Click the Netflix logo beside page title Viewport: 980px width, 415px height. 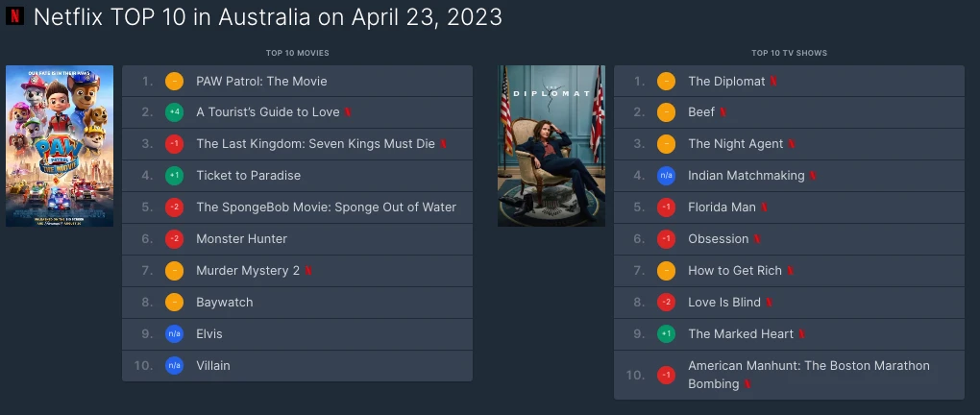coord(14,16)
